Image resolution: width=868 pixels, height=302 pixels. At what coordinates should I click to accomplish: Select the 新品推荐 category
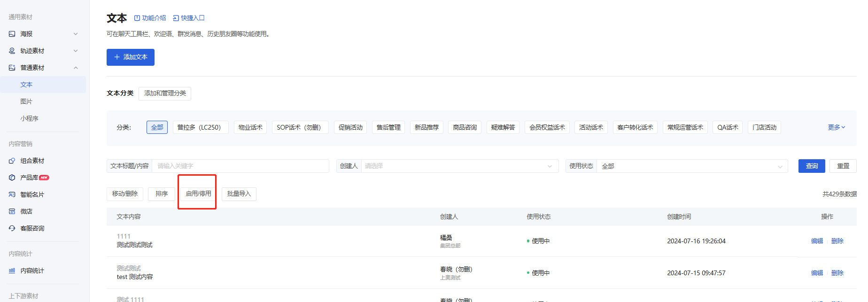[x=426, y=127]
